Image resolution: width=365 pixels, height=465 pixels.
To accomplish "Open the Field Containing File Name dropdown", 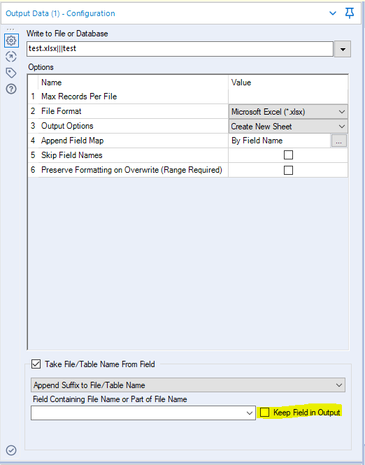I will pyautogui.click(x=143, y=413).
